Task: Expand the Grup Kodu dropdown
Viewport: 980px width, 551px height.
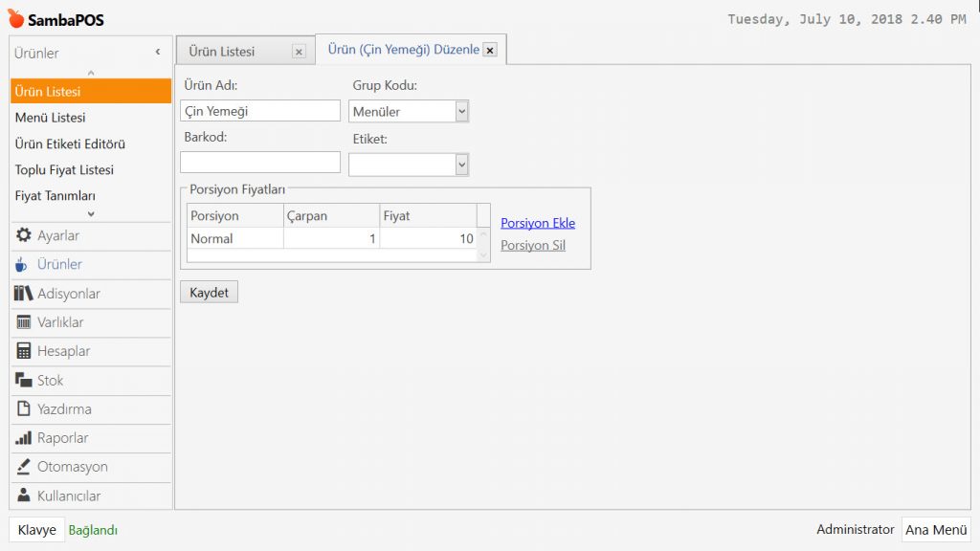Action: 461,112
